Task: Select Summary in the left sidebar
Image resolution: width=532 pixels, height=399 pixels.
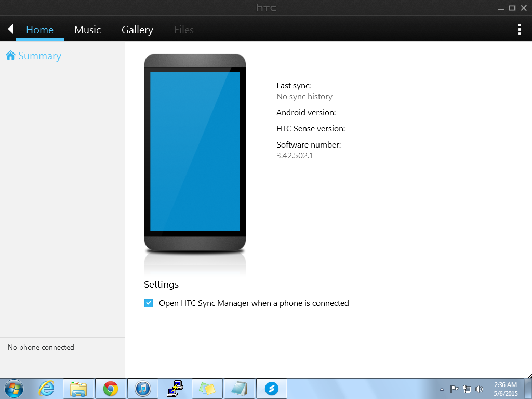Action: pos(39,56)
